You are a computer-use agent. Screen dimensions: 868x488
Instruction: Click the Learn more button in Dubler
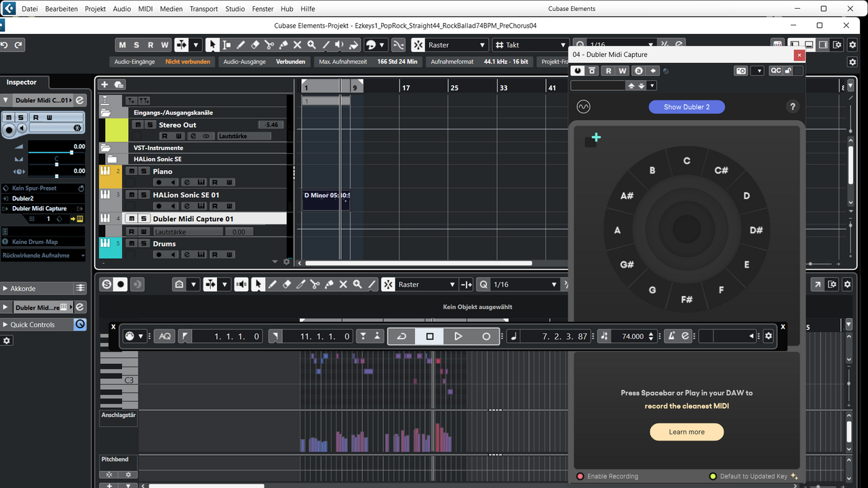point(687,432)
